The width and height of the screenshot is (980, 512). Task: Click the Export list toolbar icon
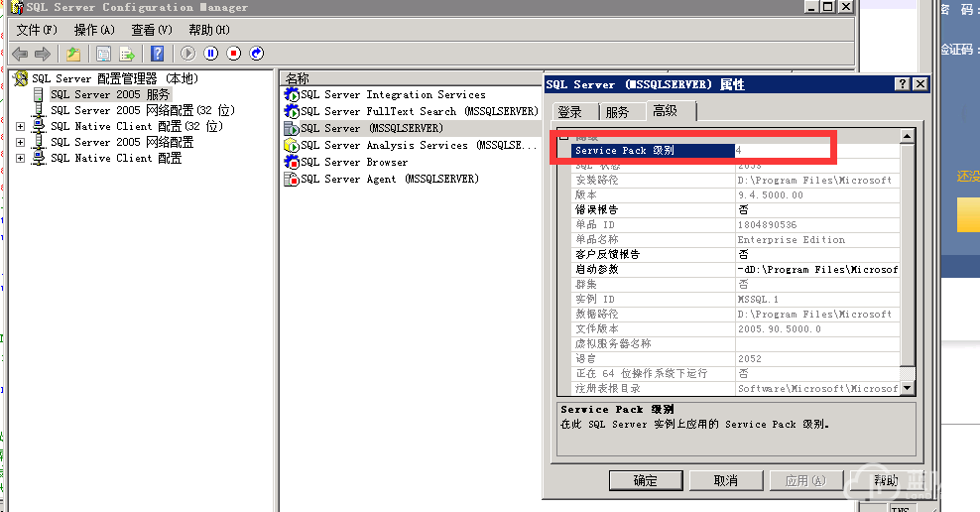point(127,54)
